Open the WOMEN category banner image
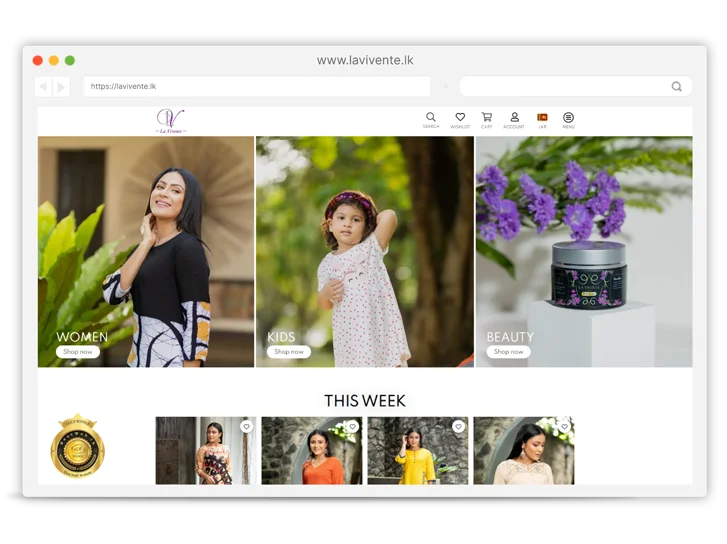727x544 pixels. point(146,251)
